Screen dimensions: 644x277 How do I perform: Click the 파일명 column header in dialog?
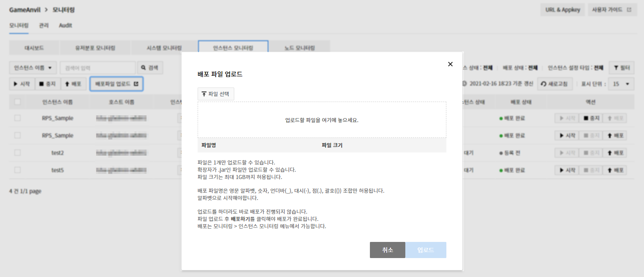point(208,145)
